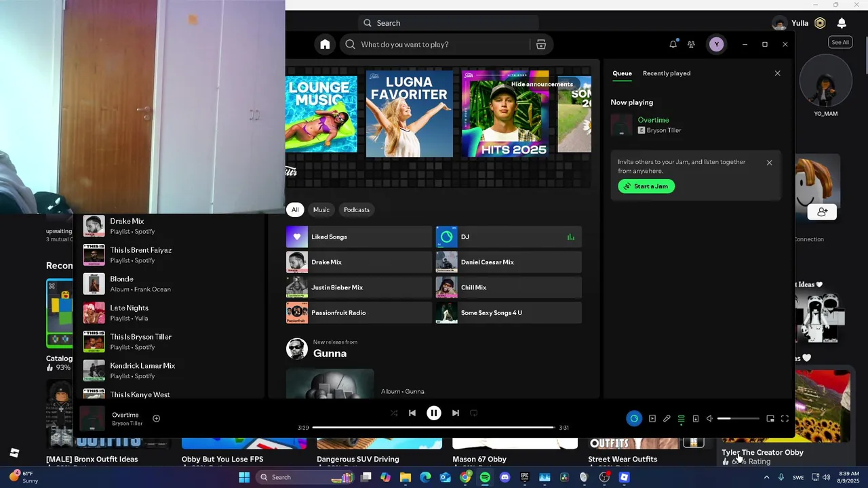Pause the current song
868x488 pixels.
tap(434, 413)
